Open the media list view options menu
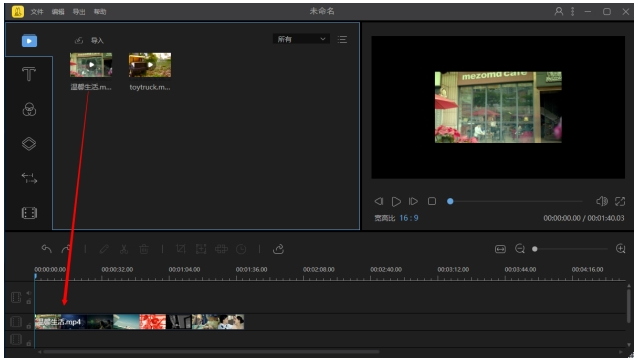Image resolution: width=638 pixels, height=360 pixels. click(342, 39)
